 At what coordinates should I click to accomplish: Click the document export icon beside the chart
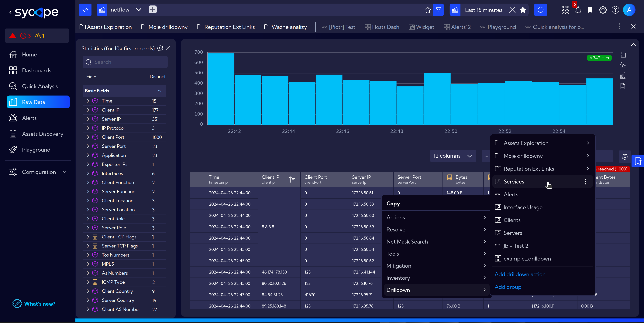coord(623,86)
